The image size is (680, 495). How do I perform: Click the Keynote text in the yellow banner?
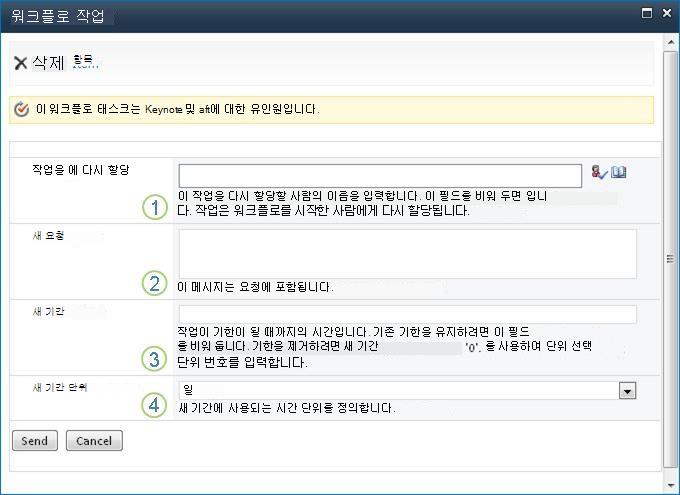pos(163,109)
